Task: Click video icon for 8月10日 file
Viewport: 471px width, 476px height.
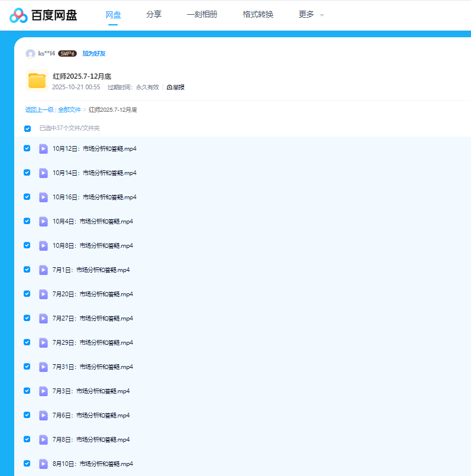Action: click(x=43, y=464)
